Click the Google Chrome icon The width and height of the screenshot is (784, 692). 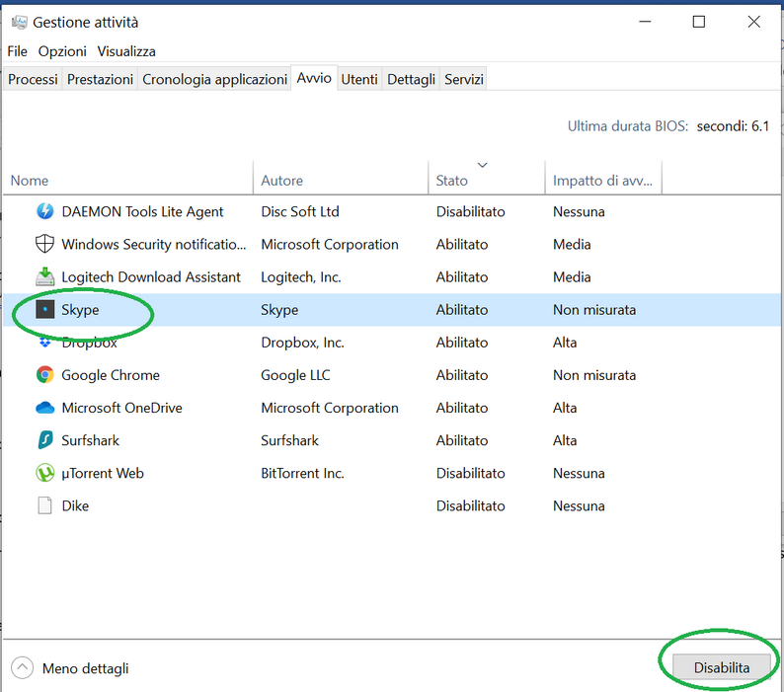point(45,374)
